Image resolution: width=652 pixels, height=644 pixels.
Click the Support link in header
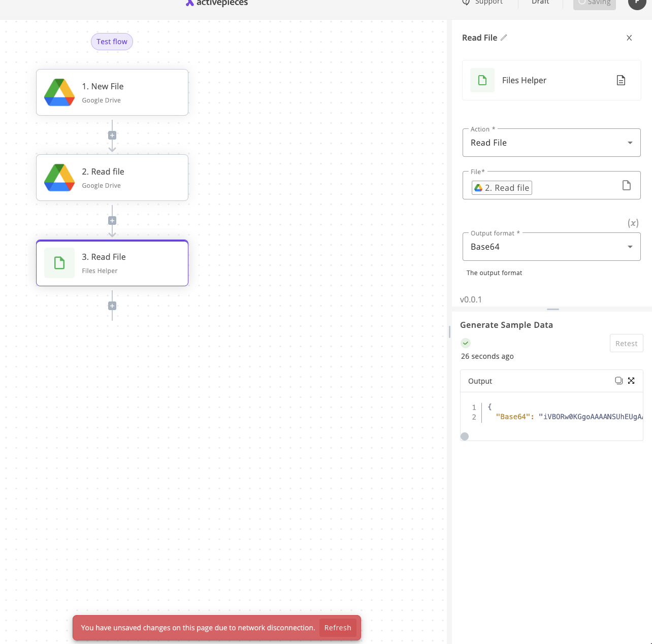(482, 2)
